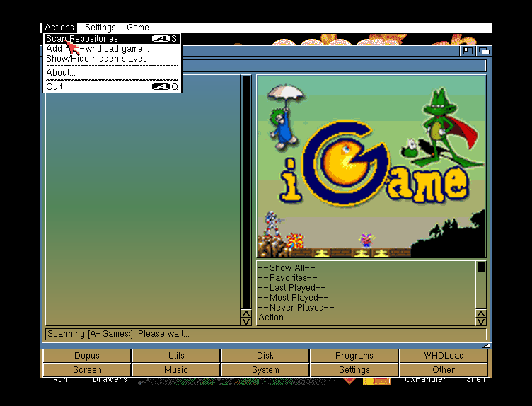Click the scanning status text bar

tap(266, 334)
